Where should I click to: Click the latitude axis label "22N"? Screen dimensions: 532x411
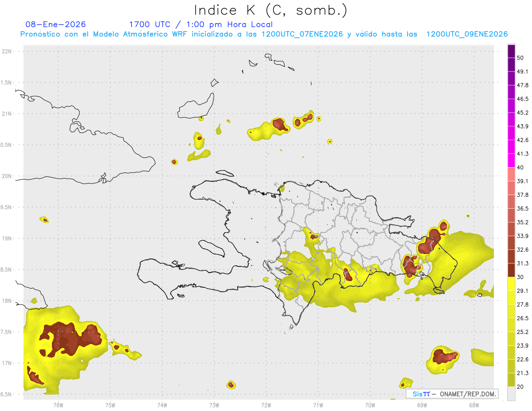(x=7, y=51)
